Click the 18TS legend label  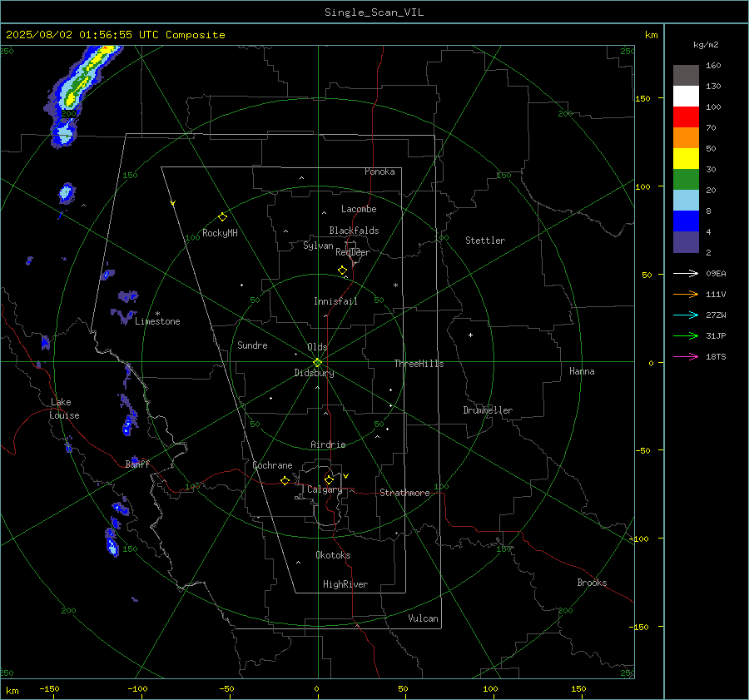pos(716,356)
